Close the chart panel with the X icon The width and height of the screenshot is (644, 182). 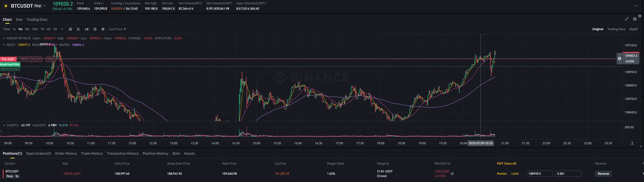coord(640,16)
